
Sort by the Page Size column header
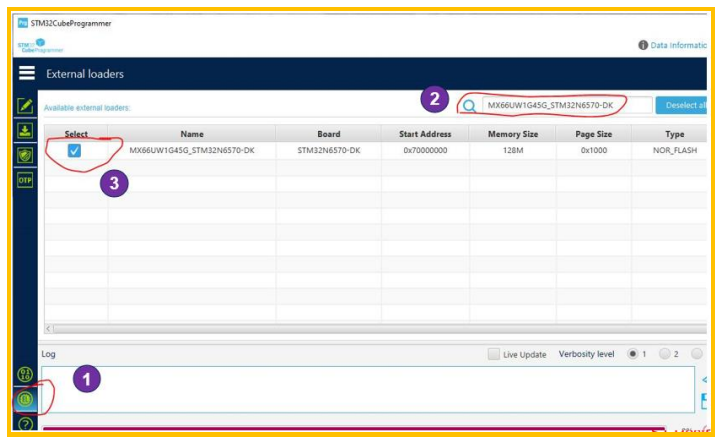coord(593,134)
